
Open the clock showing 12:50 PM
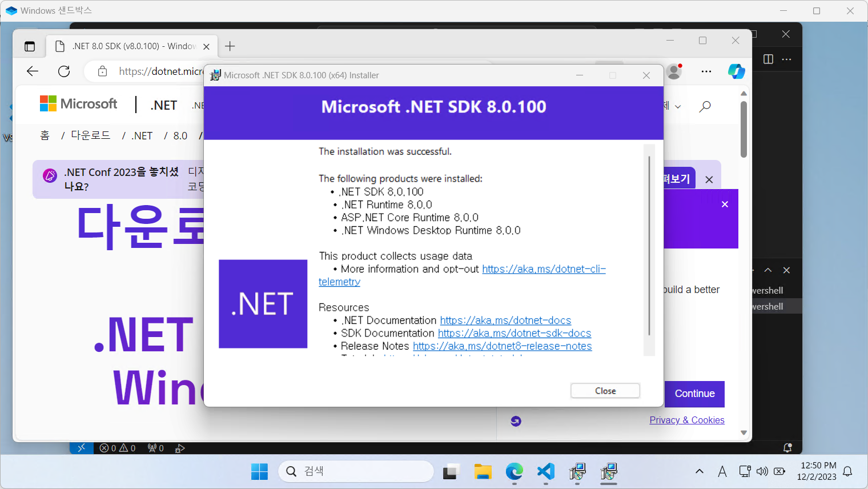[818, 471]
